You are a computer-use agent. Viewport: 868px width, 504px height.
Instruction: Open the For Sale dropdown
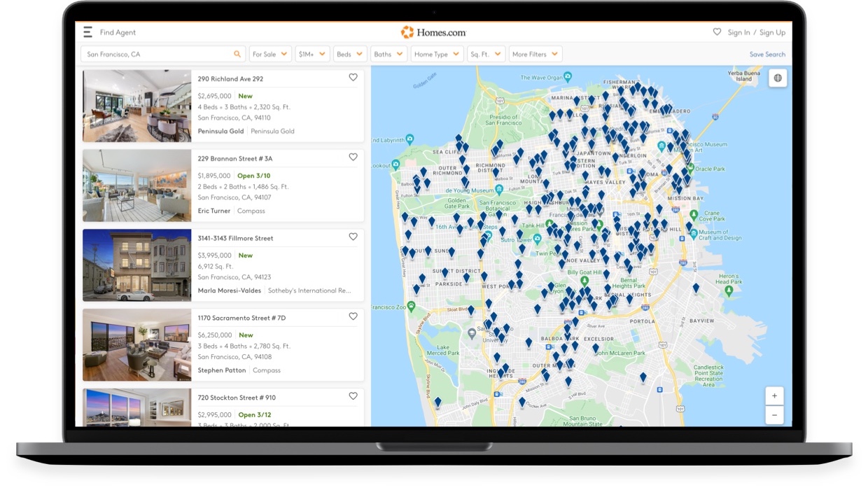(270, 54)
